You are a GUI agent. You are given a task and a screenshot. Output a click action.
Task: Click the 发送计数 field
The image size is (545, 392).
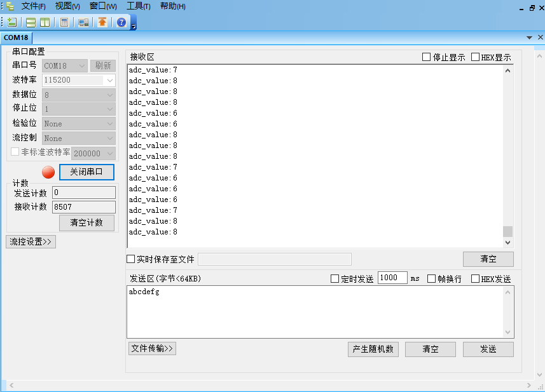(x=84, y=193)
